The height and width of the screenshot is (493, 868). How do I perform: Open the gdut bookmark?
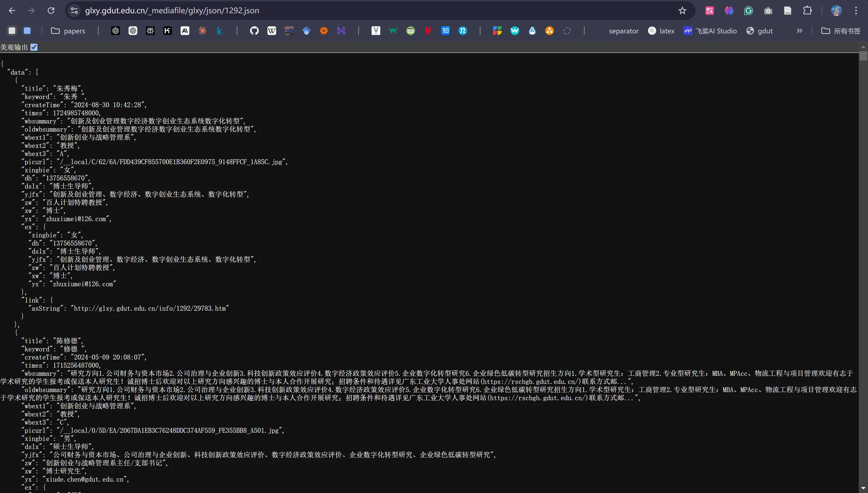point(759,31)
